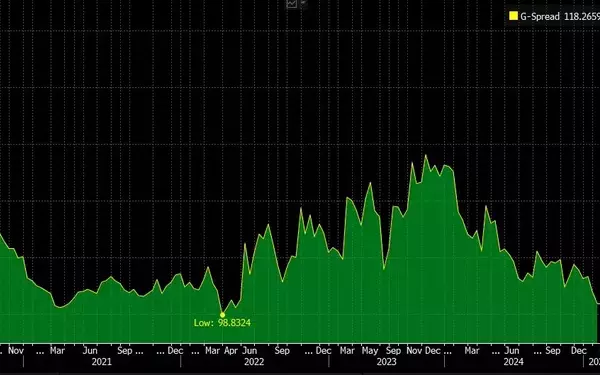This screenshot has height=375, width=600.
Task: Click the Sep label in the 2024 span
Action: click(553, 351)
